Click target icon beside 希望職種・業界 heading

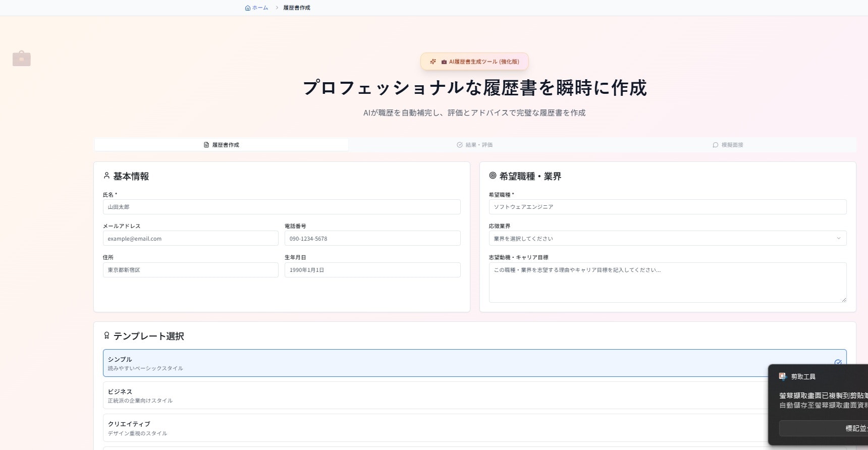[x=493, y=176]
